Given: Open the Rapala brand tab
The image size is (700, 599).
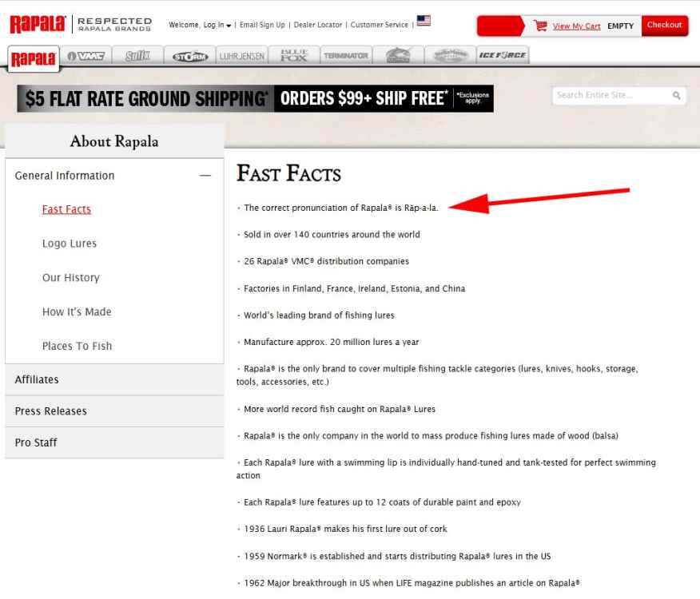Looking at the screenshot, I should (x=34, y=58).
